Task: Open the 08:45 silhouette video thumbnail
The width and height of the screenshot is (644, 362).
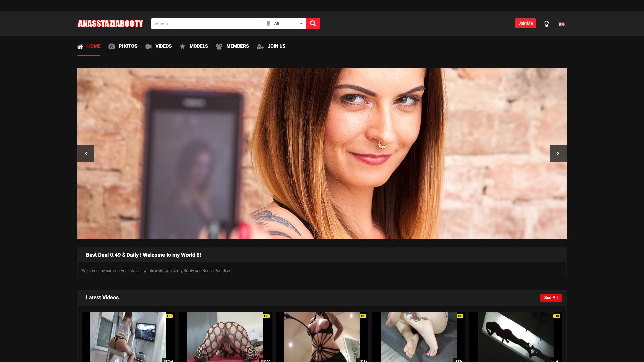Action: coord(516,337)
